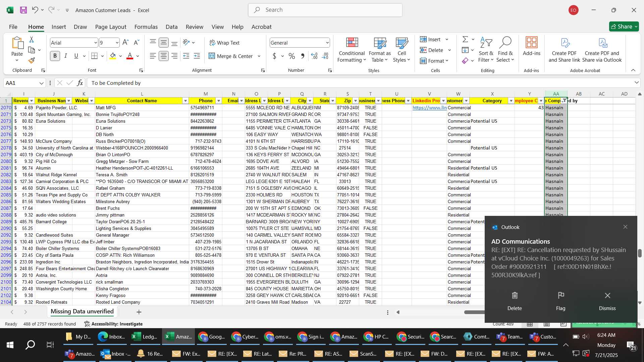Click the Windows Start button

click(10, 345)
